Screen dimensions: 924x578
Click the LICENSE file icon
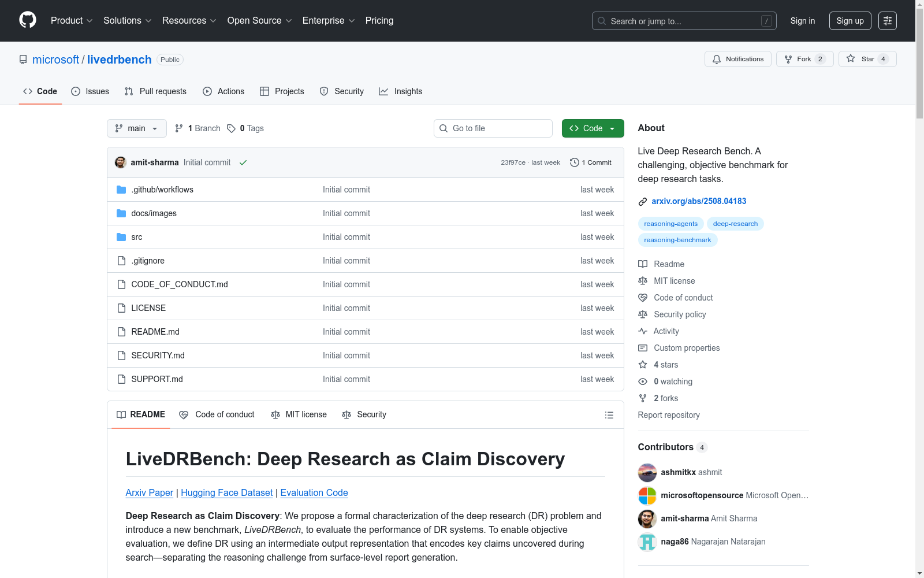[x=121, y=308]
